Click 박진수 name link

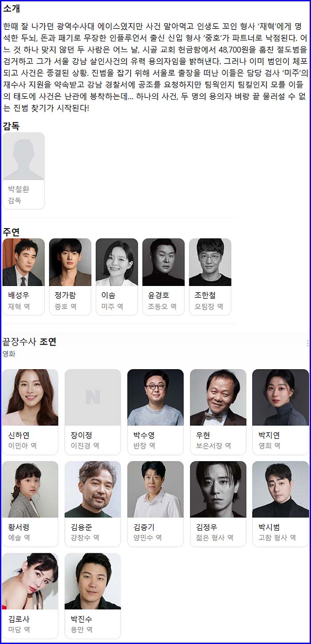(82, 619)
